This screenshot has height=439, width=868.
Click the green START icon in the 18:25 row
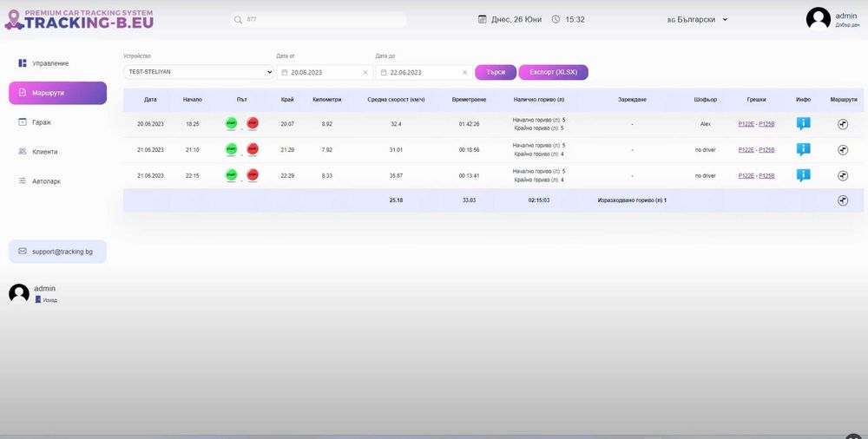click(232, 123)
